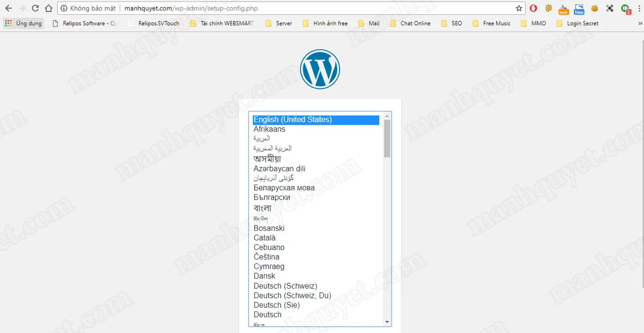The width and height of the screenshot is (644, 333).
Task: Open the 'SEO' bookmark folder
Action: [x=451, y=23]
